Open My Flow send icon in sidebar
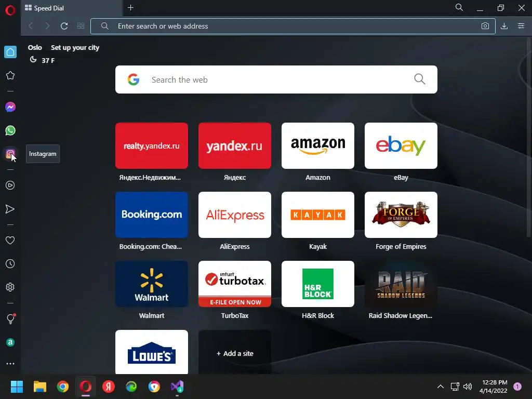The width and height of the screenshot is (532, 399). [10, 209]
